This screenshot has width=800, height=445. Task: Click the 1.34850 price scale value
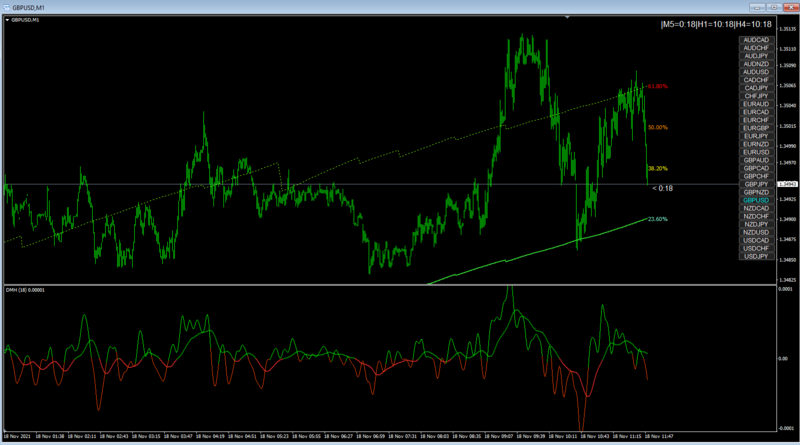[x=788, y=260]
